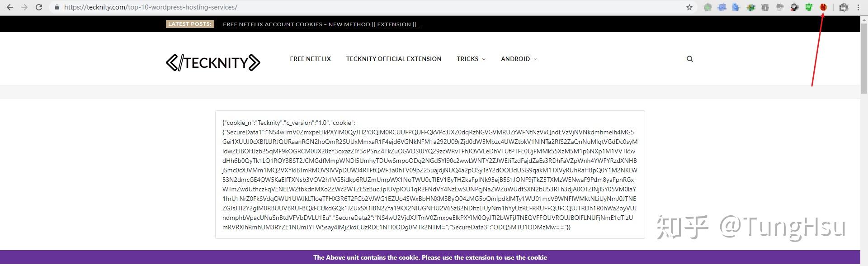The height and width of the screenshot is (266, 868).
Task: Bookmark this page with the star
Action: [x=689, y=7]
